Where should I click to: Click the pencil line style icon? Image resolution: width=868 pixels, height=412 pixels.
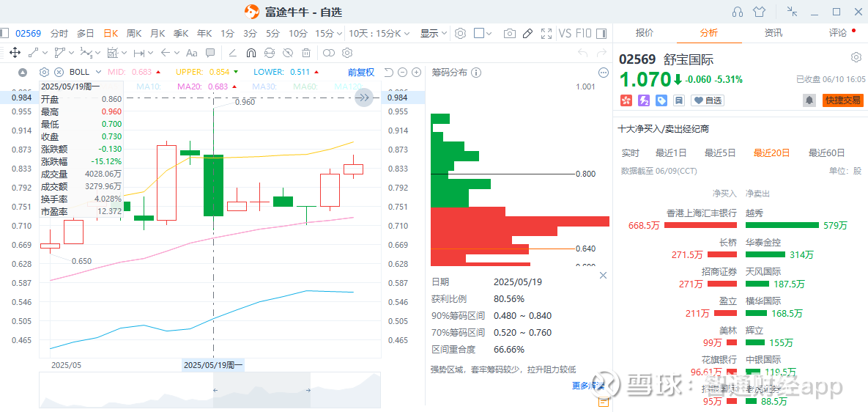pyautogui.click(x=233, y=54)
